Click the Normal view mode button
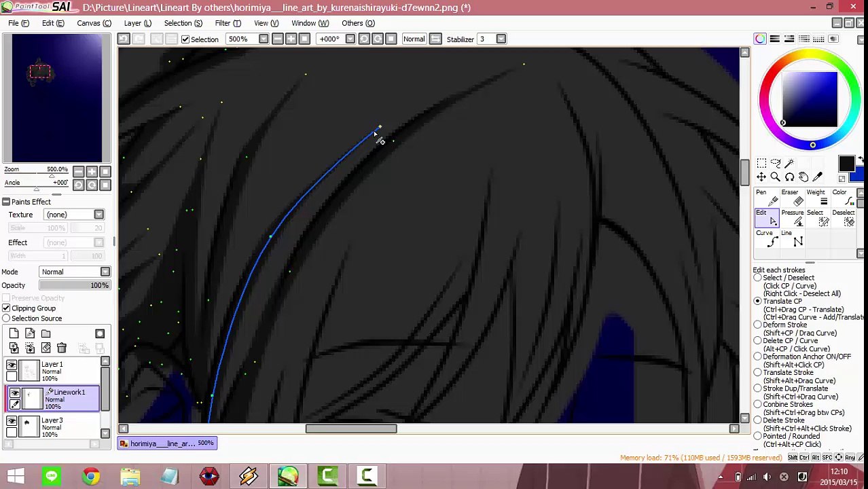Image resolution: width=868 pixels, height=489 pixels. click(414, 39)
